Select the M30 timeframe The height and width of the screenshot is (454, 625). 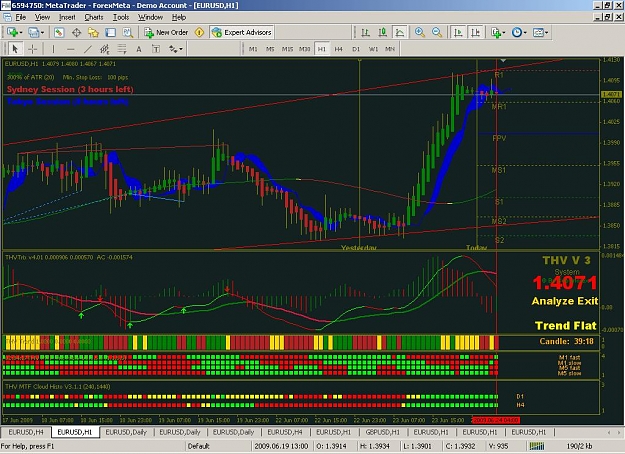(305, 49)
